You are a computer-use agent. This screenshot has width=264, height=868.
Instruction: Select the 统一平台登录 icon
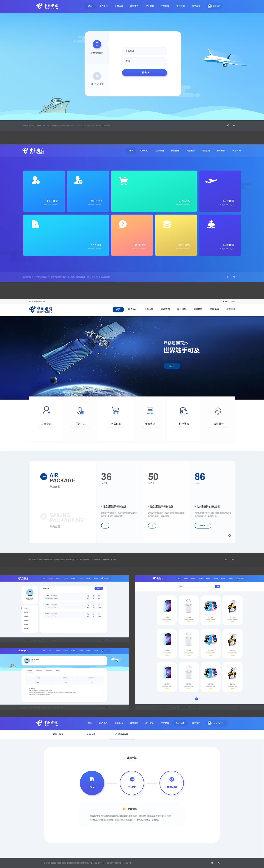click(97, 76)
